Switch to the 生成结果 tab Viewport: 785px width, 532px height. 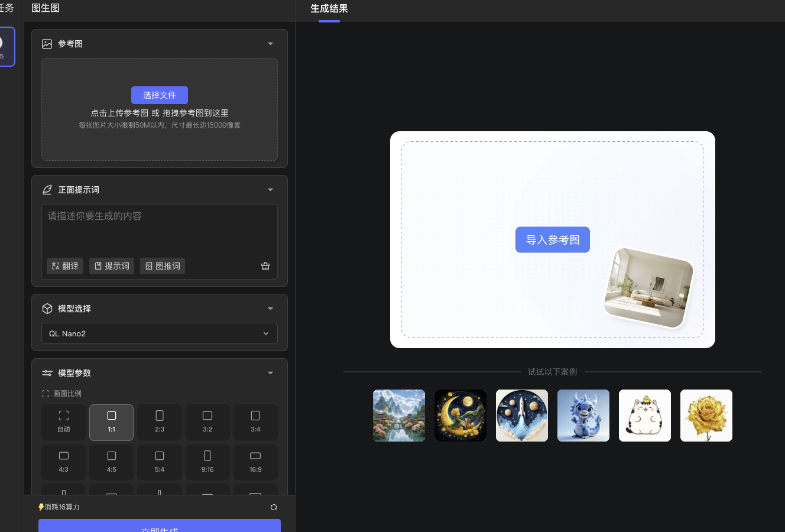tap(329, 9)
